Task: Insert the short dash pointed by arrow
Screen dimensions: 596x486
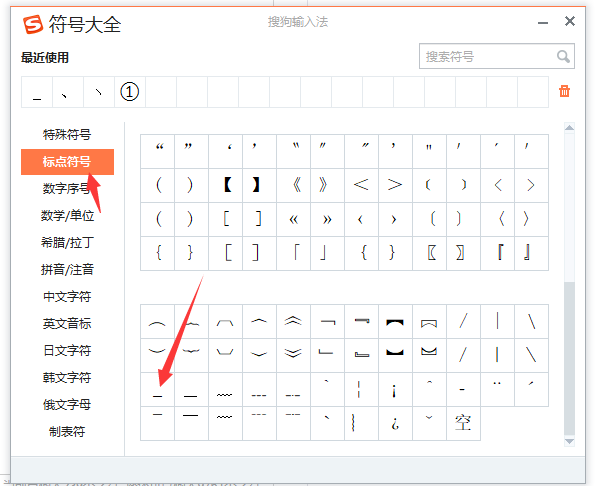Action: [x=158, y=389]
